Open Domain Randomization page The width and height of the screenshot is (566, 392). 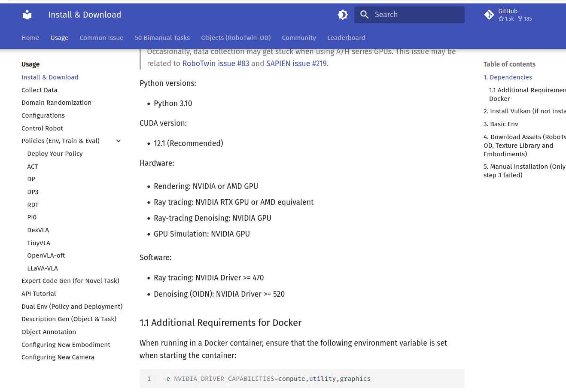(57, 103)
